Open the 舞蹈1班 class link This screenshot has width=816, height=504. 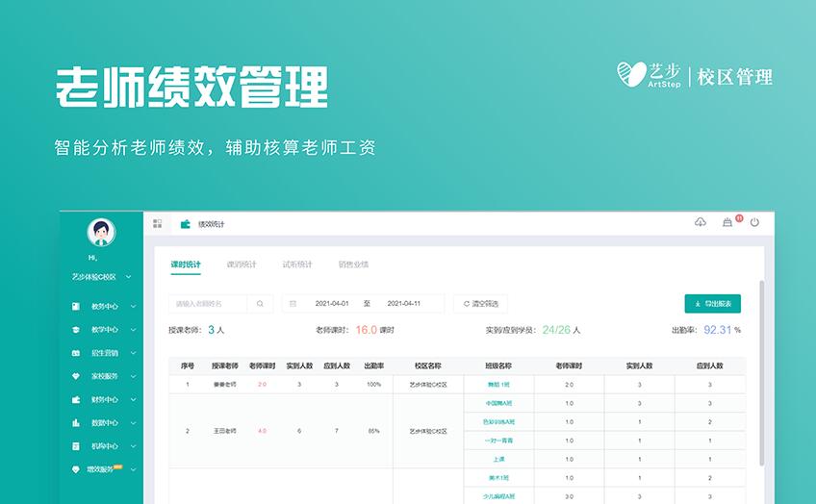(x=498, y=384)
